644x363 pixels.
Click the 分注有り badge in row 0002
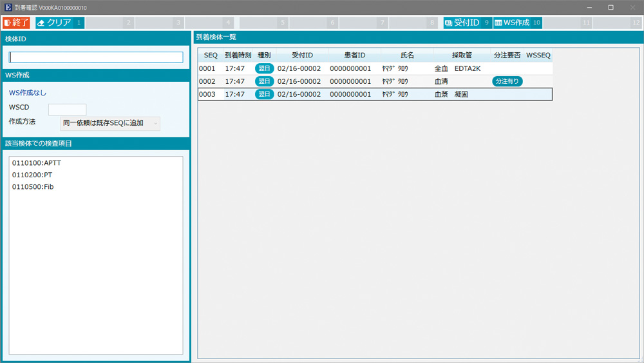tap(507, 82)
